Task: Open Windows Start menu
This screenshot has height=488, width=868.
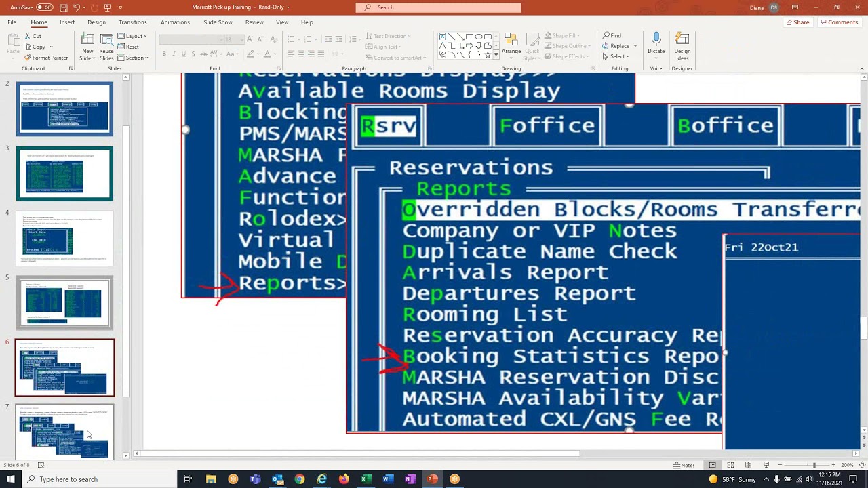Action: [11, 479]
